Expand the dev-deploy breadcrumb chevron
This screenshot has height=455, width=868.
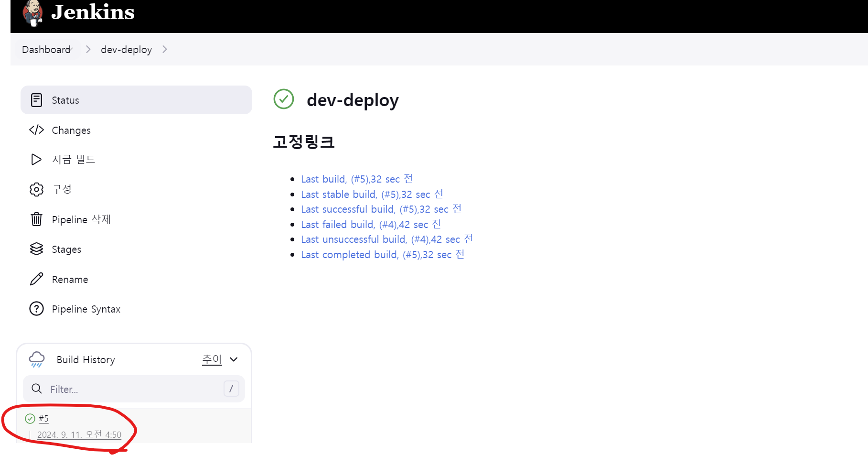coord(164,49)
